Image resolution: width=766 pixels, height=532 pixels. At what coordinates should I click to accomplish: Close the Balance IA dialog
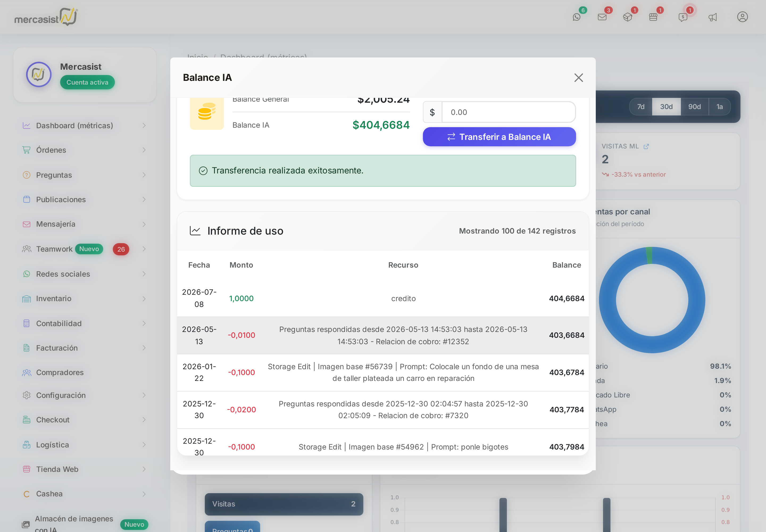579,78
